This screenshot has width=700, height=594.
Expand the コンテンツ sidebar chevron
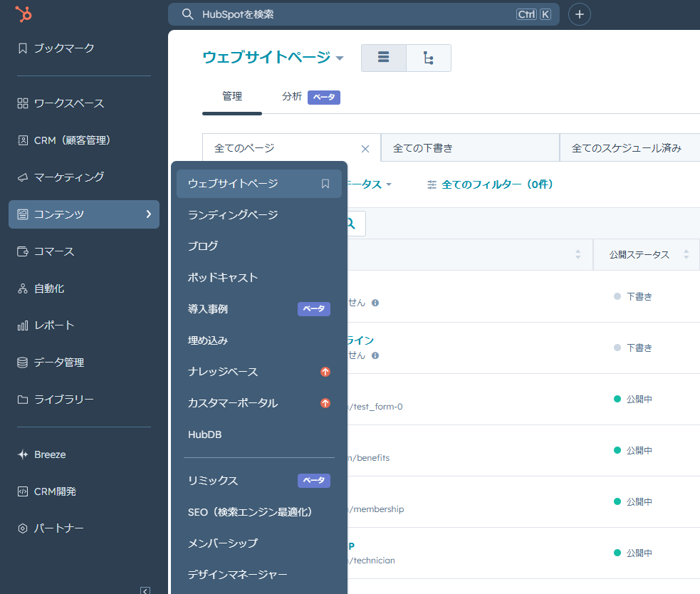(x=149, y=214)
